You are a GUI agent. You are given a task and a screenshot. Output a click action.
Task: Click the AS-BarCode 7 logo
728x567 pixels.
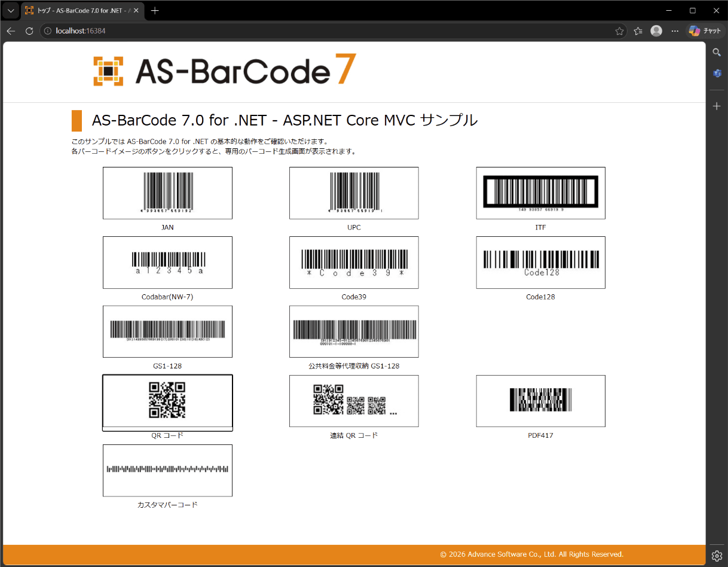[225, 71]
